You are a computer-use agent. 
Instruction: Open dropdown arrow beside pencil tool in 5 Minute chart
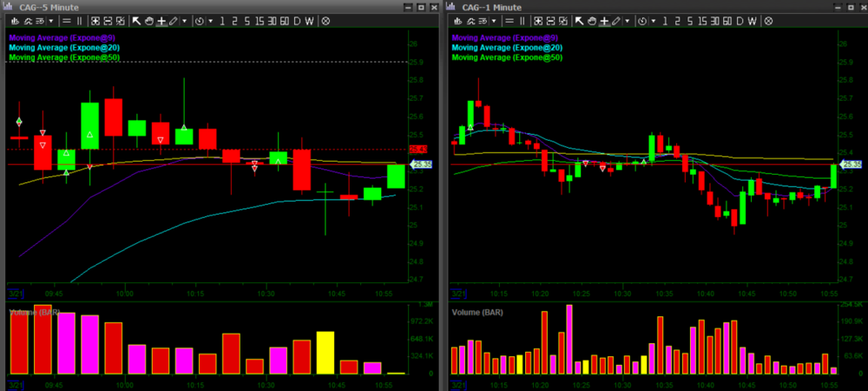click(x=185, y=20)
